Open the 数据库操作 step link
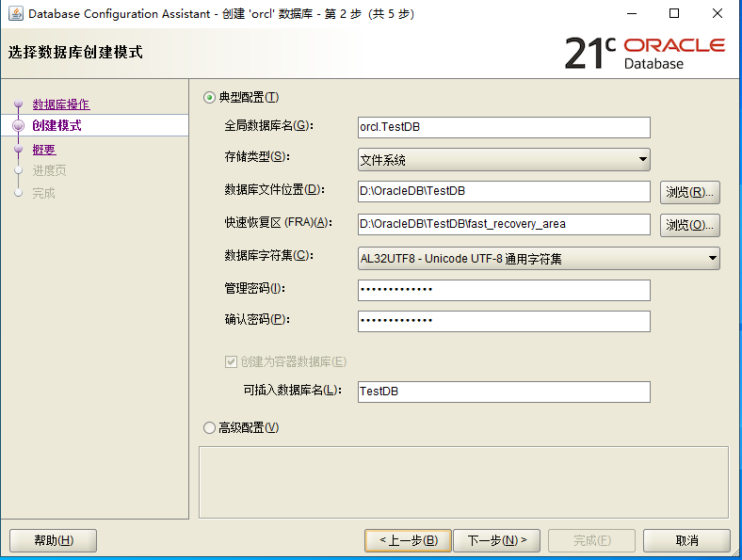The width and height of the screenshot is (742, 560). (61, 104)
